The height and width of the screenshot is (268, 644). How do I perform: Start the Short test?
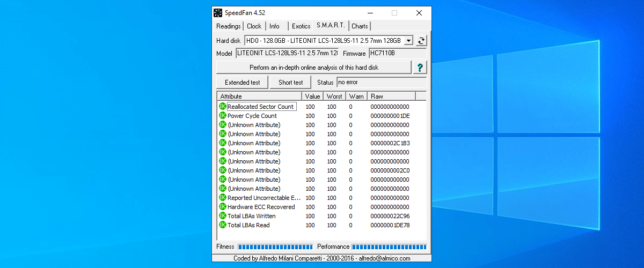click(291, 83)
